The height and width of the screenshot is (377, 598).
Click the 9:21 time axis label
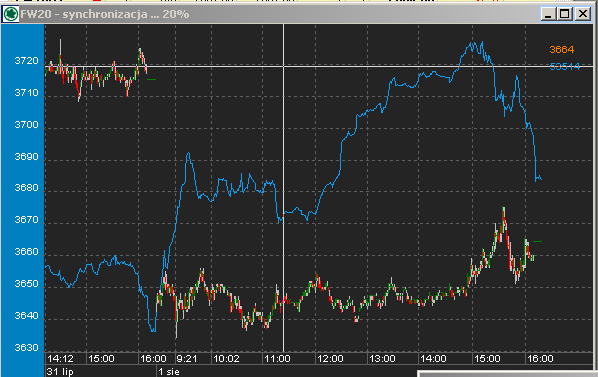click(x=187, y=359)
